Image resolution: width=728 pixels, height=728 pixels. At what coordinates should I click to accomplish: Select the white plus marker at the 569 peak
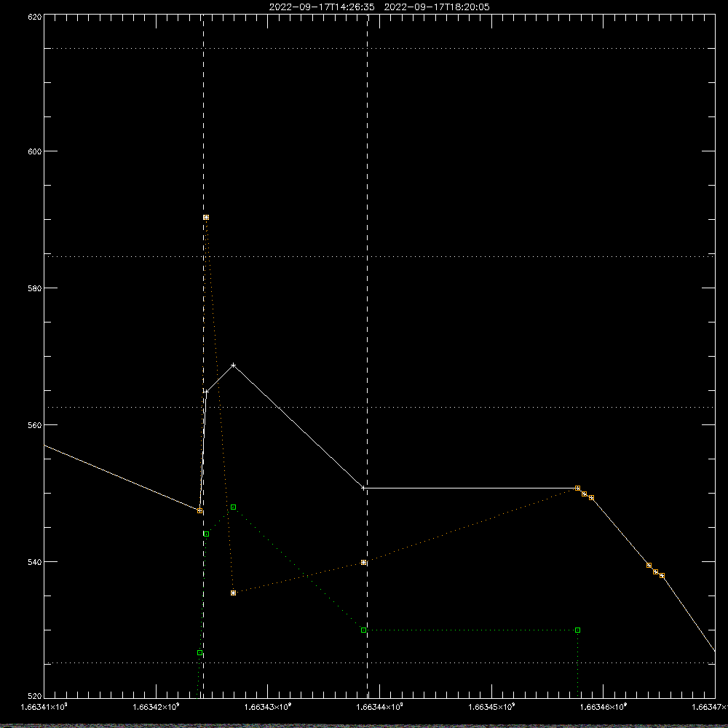tap(234, 365)
